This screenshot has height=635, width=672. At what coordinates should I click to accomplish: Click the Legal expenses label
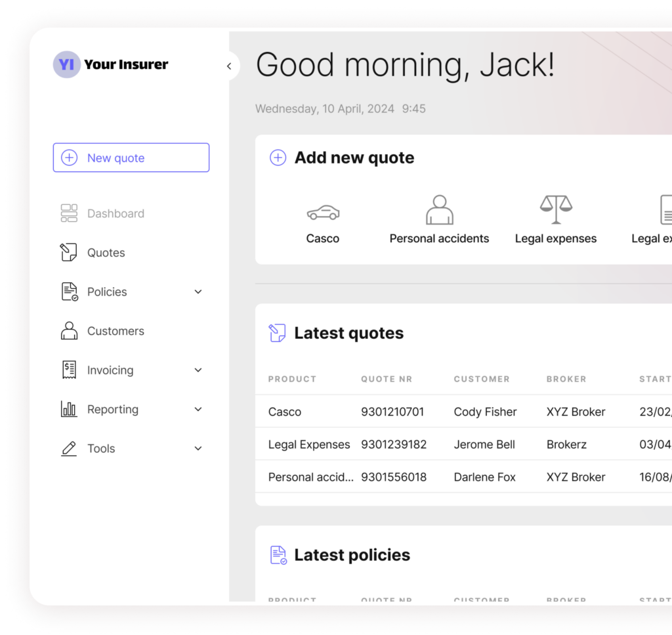click(556, 238)
